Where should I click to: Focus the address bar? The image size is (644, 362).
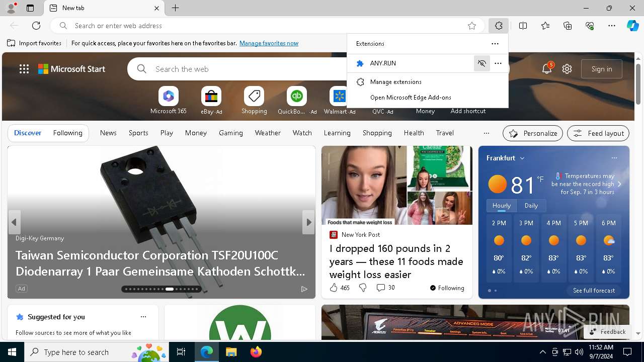pos(267,26)
